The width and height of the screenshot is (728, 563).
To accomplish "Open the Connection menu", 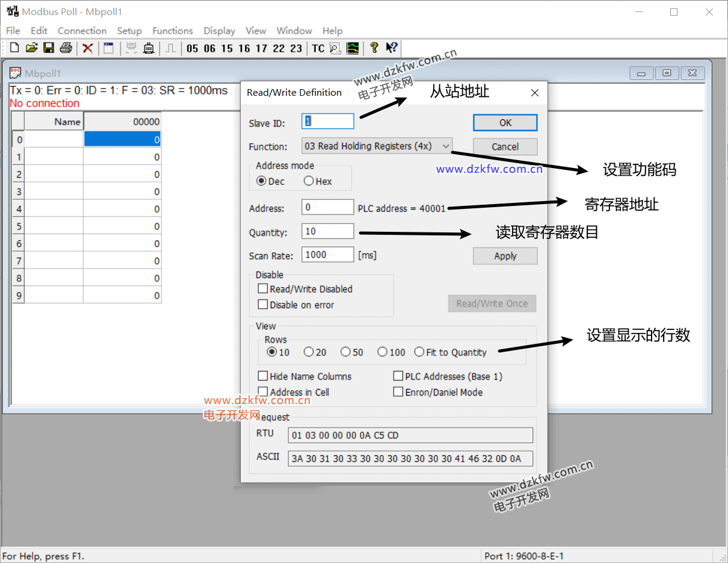I will [x=82, y=31].
